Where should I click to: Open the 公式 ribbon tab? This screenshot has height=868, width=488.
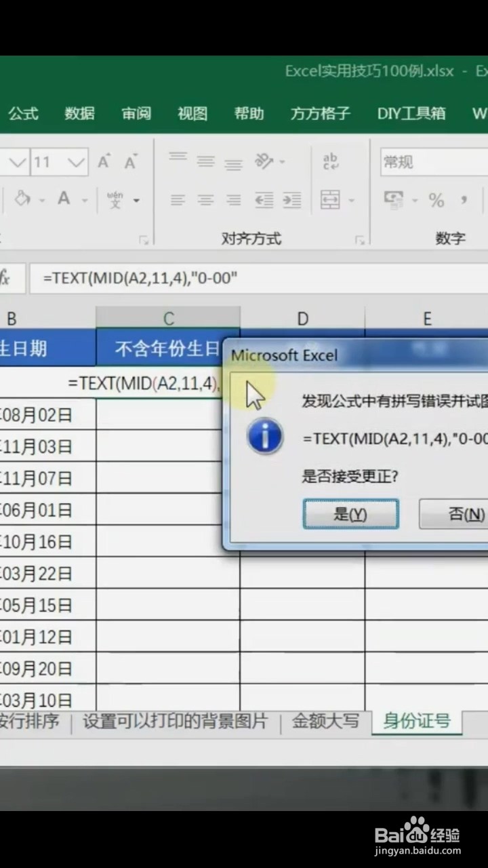(23, 113)
